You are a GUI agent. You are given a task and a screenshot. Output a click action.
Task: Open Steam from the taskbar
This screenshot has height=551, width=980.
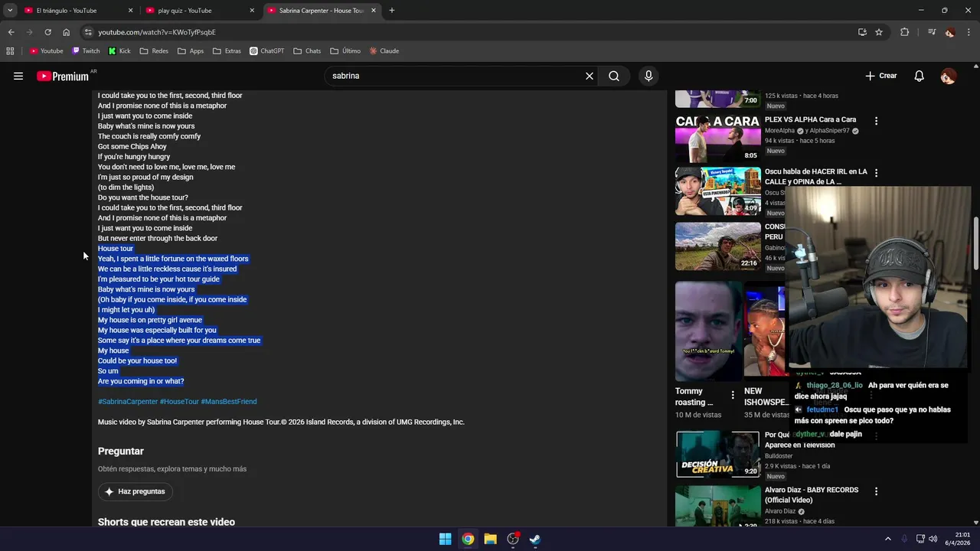pos(535,539)
